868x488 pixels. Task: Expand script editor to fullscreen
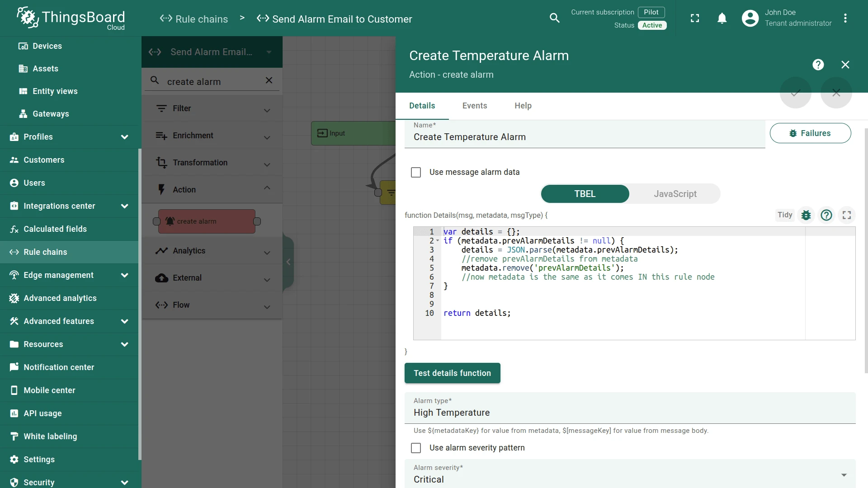(x=846, y=215)
